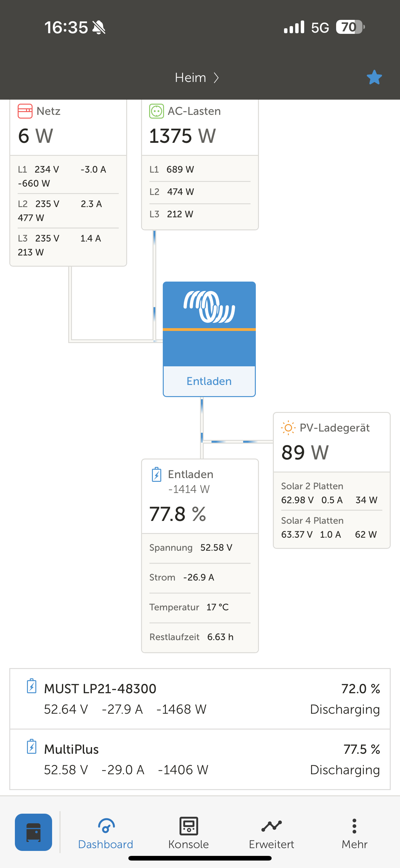Open the Mehr menu
400x868 pixels.
(354, 833)
